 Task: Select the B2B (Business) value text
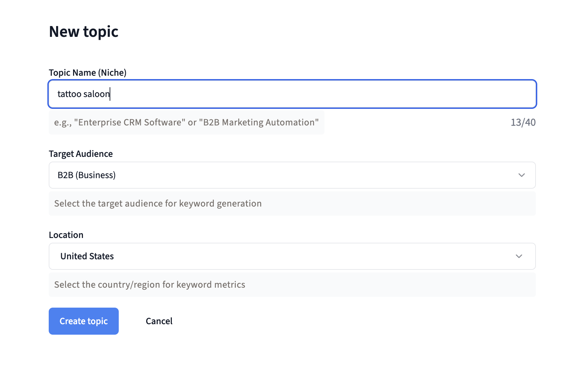point(87,175)
